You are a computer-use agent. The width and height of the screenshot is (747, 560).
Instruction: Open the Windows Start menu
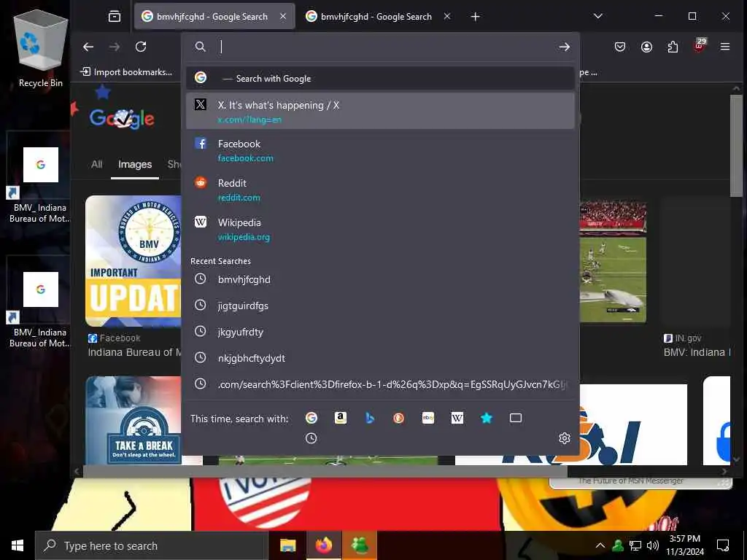(x=18, y=545)
